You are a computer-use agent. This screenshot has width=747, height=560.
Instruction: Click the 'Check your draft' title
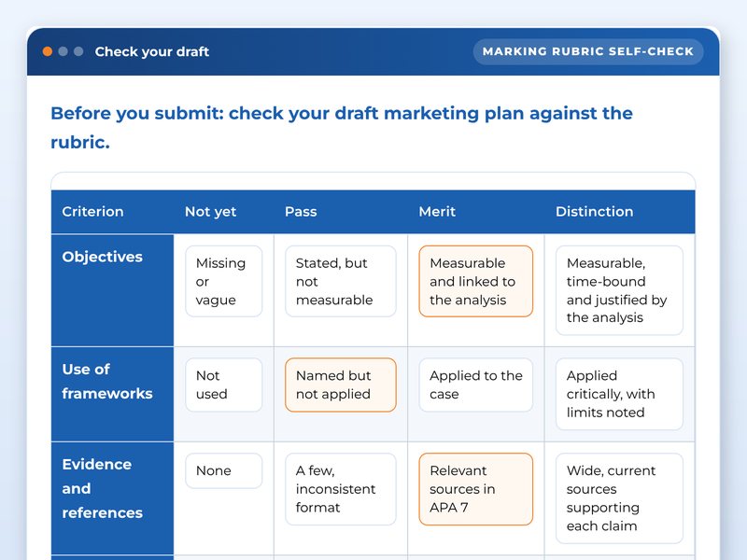[152, 51]
